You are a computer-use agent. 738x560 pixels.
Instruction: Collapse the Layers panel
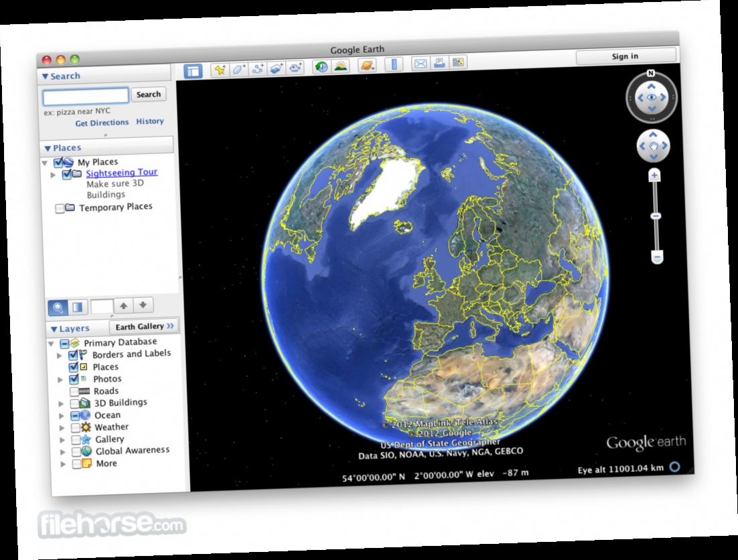(54, 330)
